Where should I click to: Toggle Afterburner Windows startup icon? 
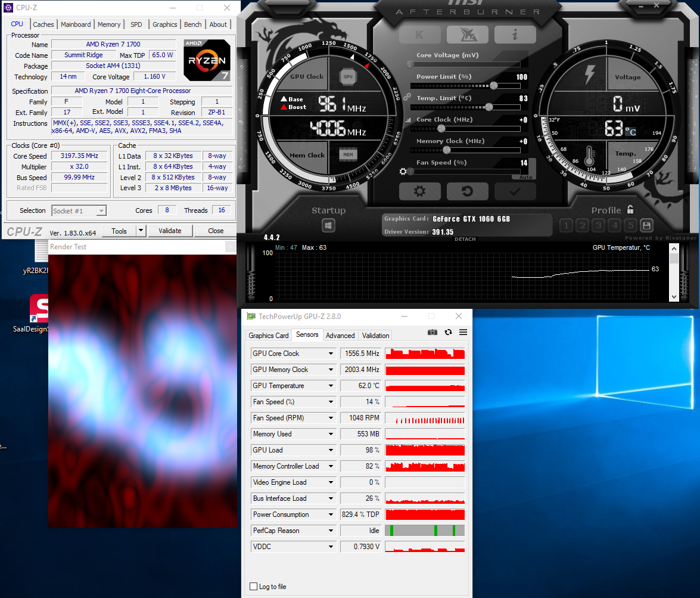tap(329, 225)
